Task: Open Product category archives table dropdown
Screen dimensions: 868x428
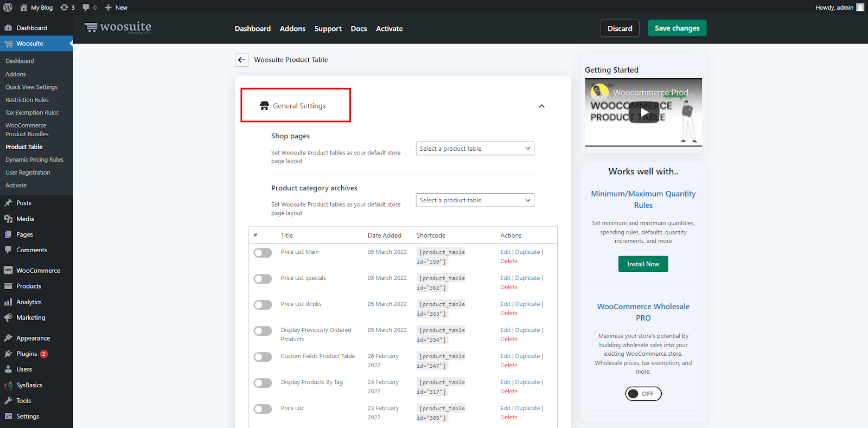Action: tap(475, 200)
